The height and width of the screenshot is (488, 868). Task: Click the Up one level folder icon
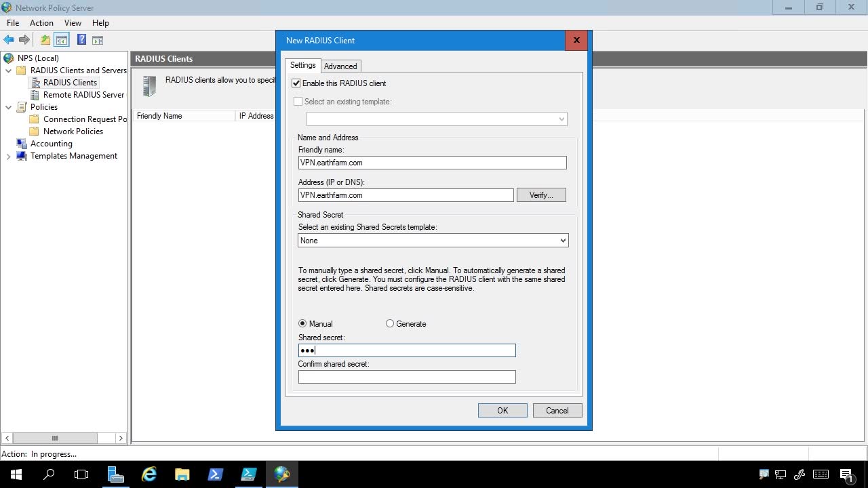coord(45,40)
